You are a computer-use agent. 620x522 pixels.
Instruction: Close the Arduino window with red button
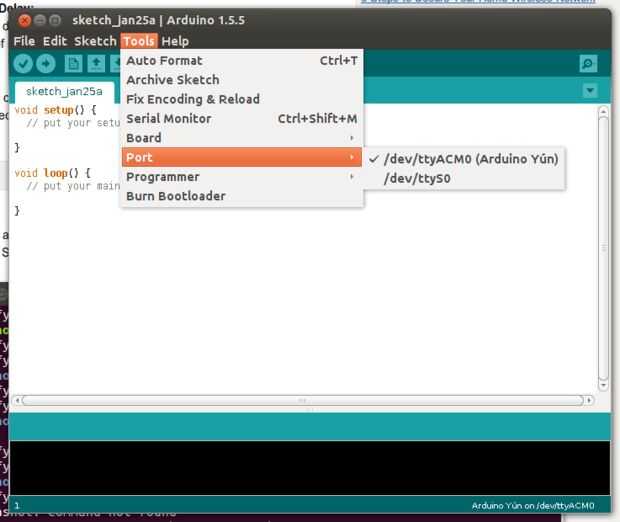click(x=25, y=20)
